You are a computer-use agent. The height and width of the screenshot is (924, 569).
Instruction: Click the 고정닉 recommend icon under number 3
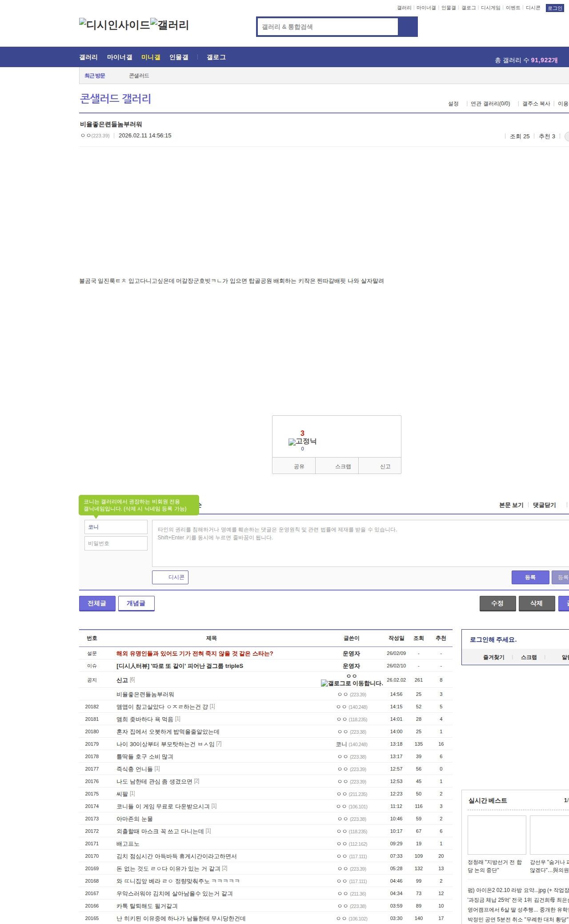[302, 442]
